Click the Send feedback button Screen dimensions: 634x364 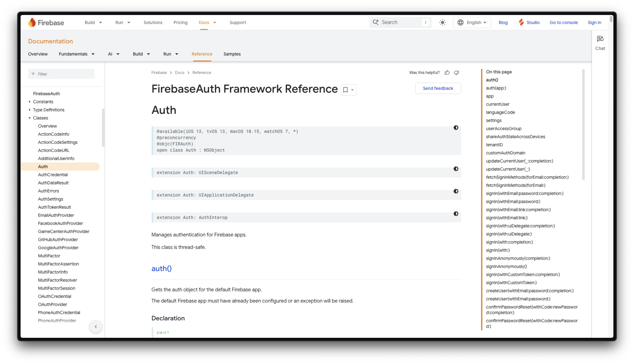pos(438,88)
